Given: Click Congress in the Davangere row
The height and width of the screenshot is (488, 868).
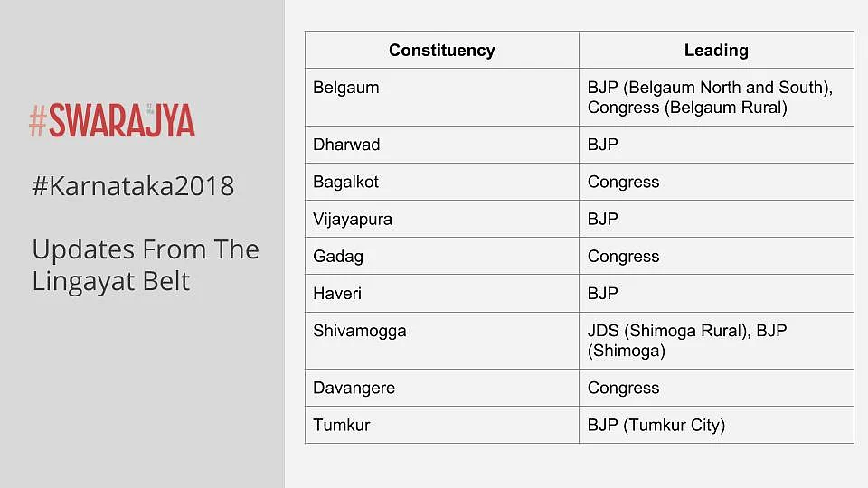Looking at the screenshot, I should 623,388.
